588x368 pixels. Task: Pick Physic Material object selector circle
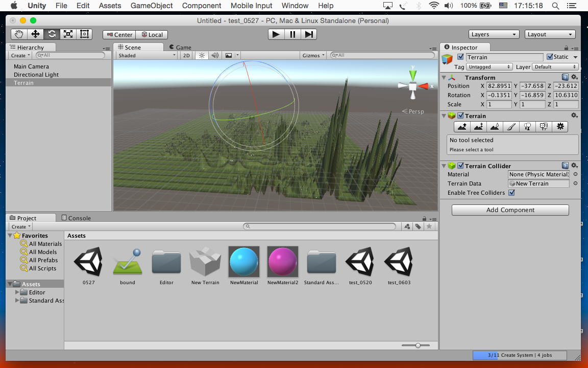(x=575, y=174)
